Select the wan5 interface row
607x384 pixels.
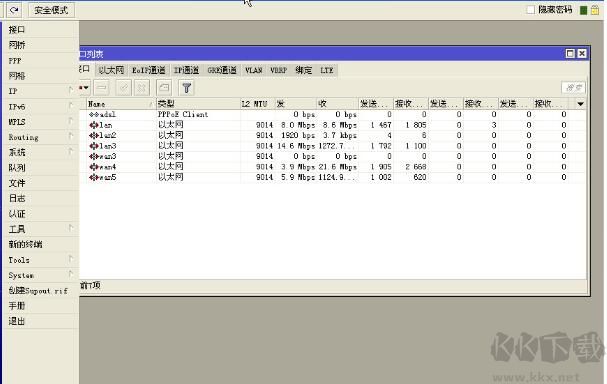tap(333, 177)
